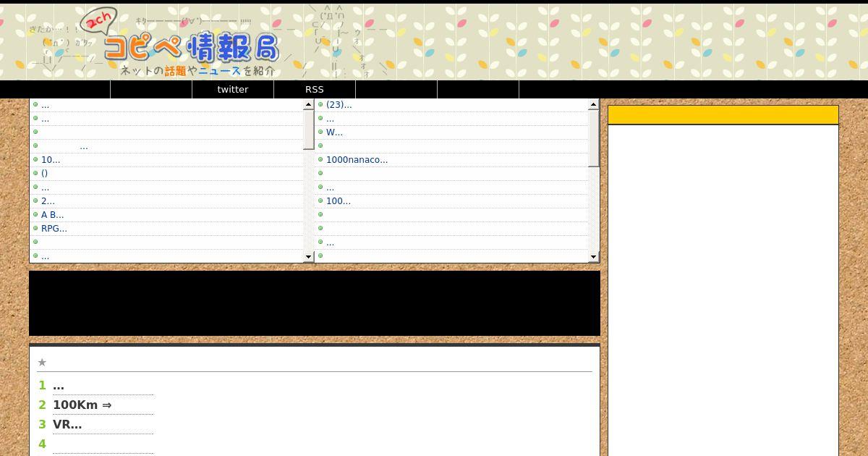Open the "()" headline in left list
Viewport: 868px width, 456px height.
[45, 174]
